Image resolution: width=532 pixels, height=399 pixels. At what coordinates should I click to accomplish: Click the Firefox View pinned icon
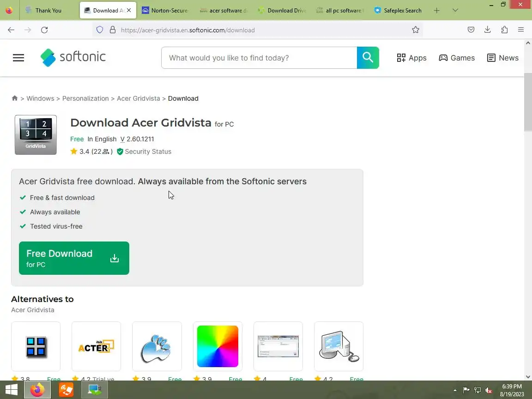pyautogui.click(x=10, y=11)
